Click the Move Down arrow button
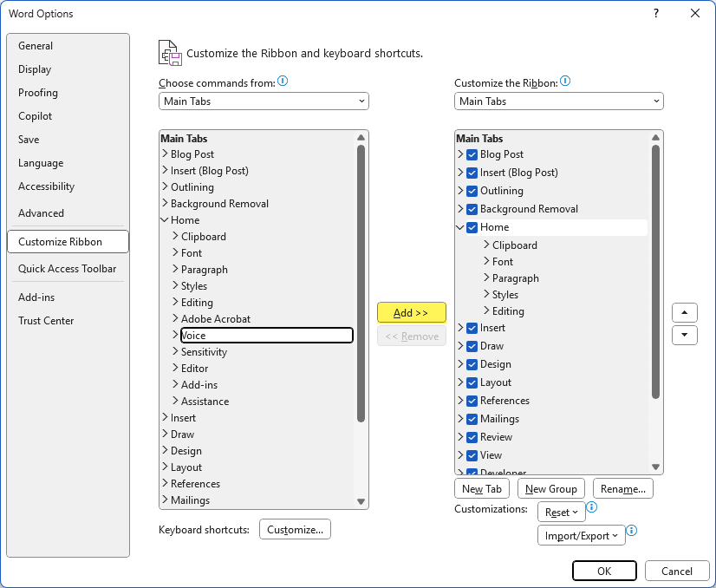This screenshot has width=716, height=588. tap(684, 335)
